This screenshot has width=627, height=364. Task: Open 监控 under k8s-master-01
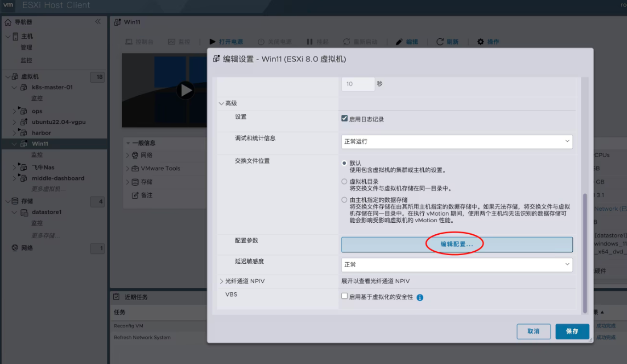(37, 99)
